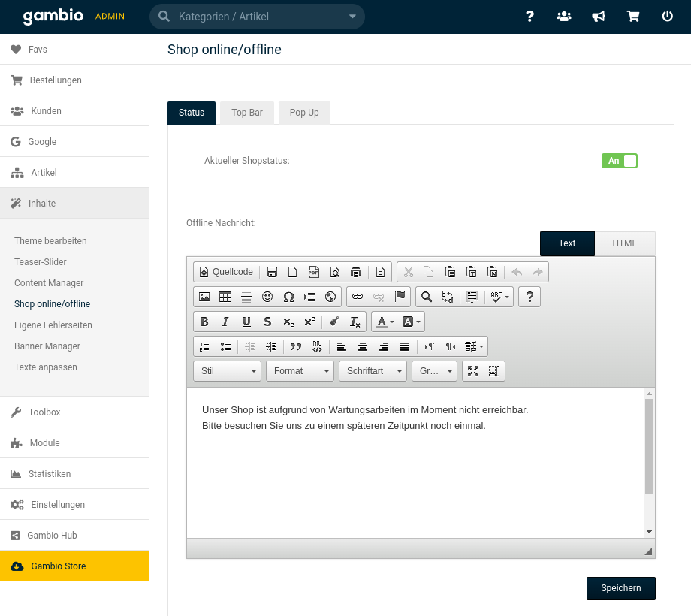Open the smiley emoticon picker
691x616 pixels.
click(x=267, y=297)
